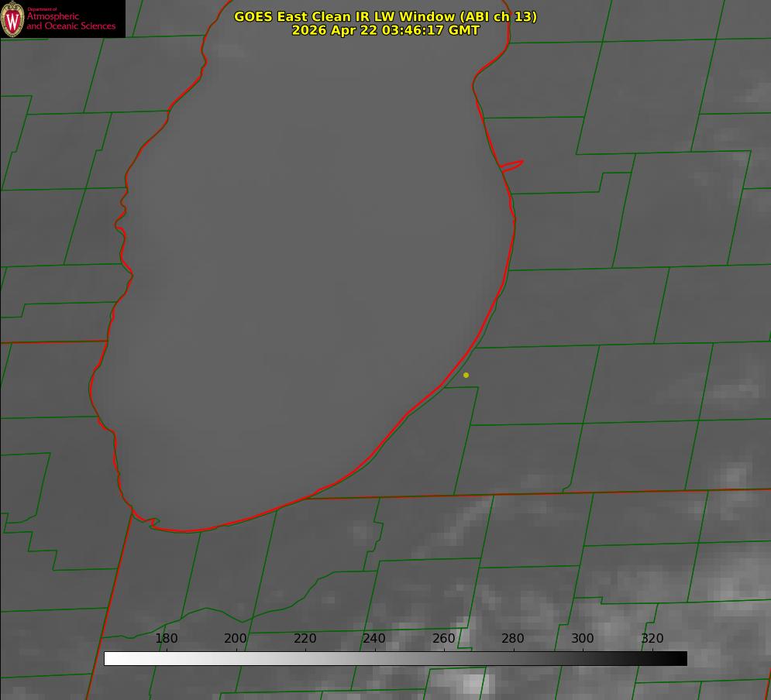Click the mid-gray center of the colorbar
Viewport: 771px width, 700px height.
395,659
